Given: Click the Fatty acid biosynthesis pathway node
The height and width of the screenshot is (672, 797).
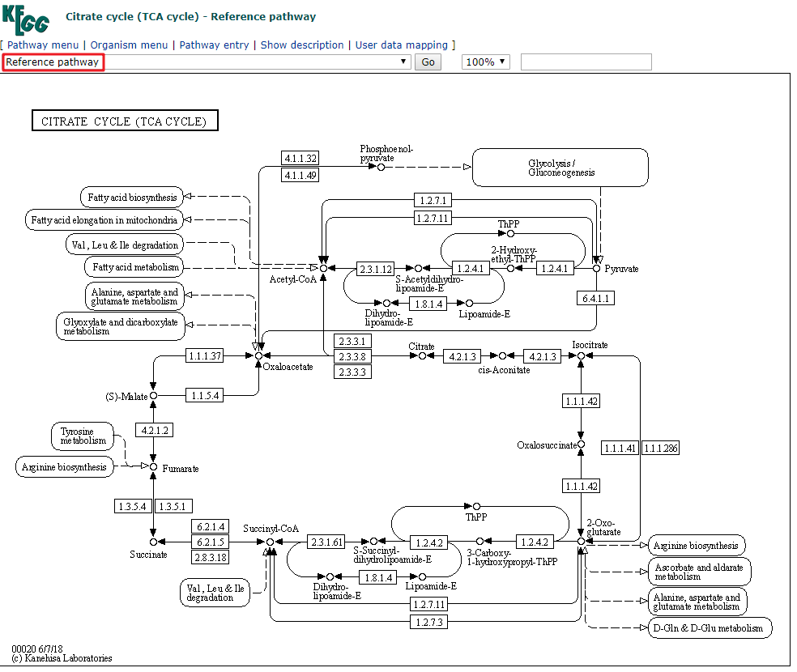Looking at the screenshot, I should 132,197.
